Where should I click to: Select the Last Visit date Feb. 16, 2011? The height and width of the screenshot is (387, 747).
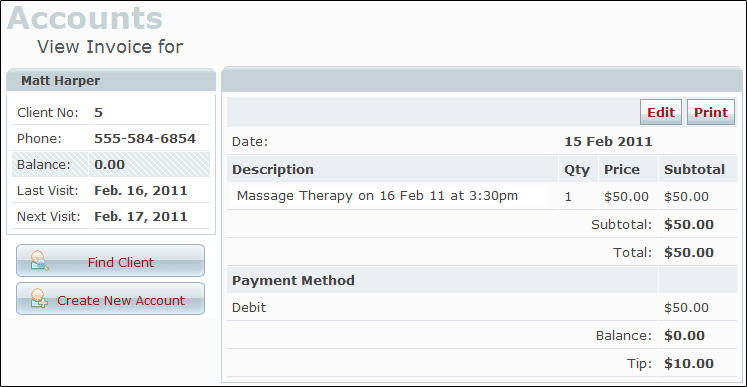[x=141, y=191]
